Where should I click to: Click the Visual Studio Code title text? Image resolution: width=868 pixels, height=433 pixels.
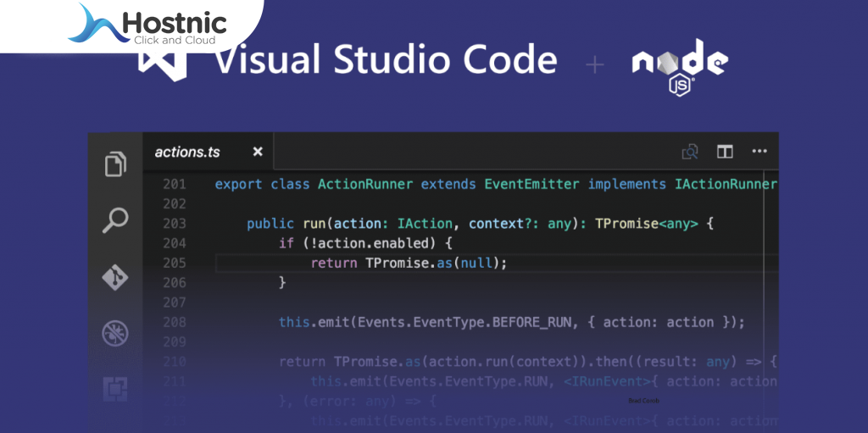tap(386, 61)
